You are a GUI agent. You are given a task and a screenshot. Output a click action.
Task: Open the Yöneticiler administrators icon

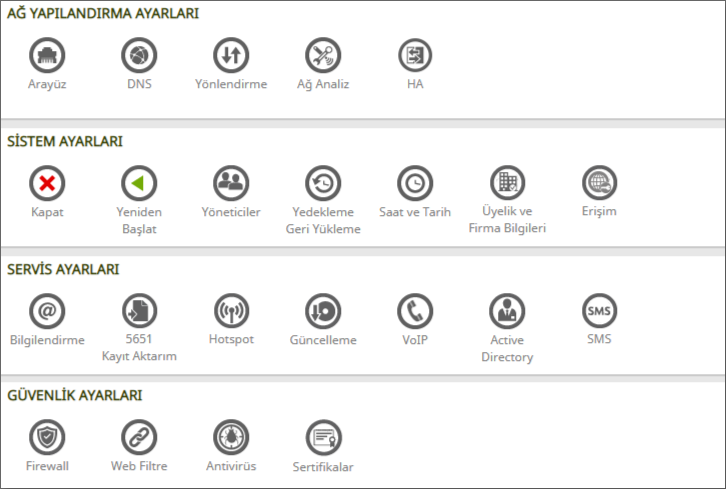pyautogui.click(x=231, y=183)
